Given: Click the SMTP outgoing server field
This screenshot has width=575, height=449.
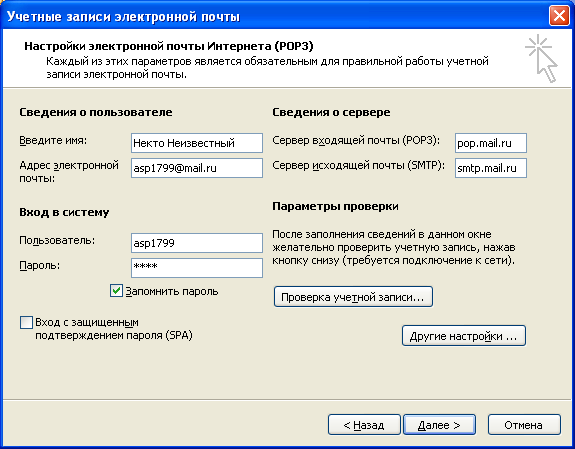Looking at the screenshot, I should point(491,168).
